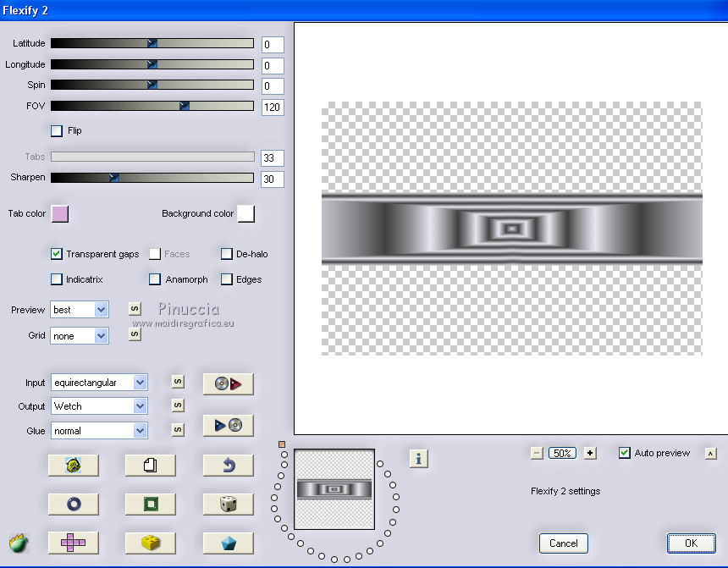Uncheck Transparent gaps
728x568 pixels.
click(x=57, y=254)
